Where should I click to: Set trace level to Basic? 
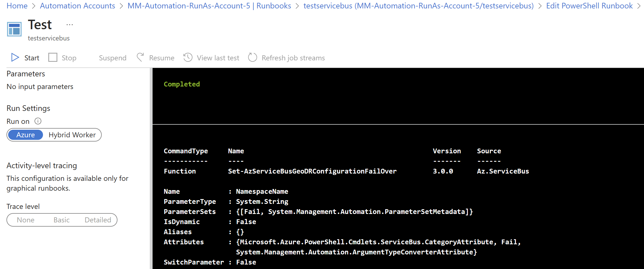[x=61, y=220]
